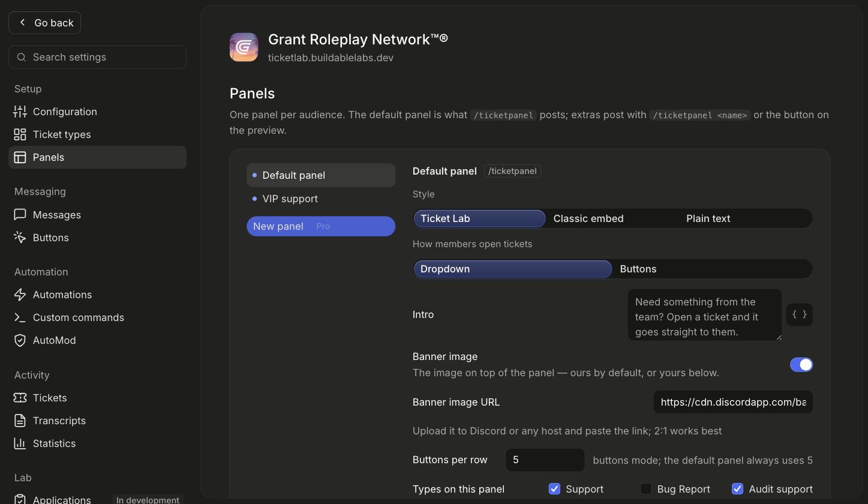Open the AutoMod page
This screenshot has height=504, width=868.
tap(97, 340)
